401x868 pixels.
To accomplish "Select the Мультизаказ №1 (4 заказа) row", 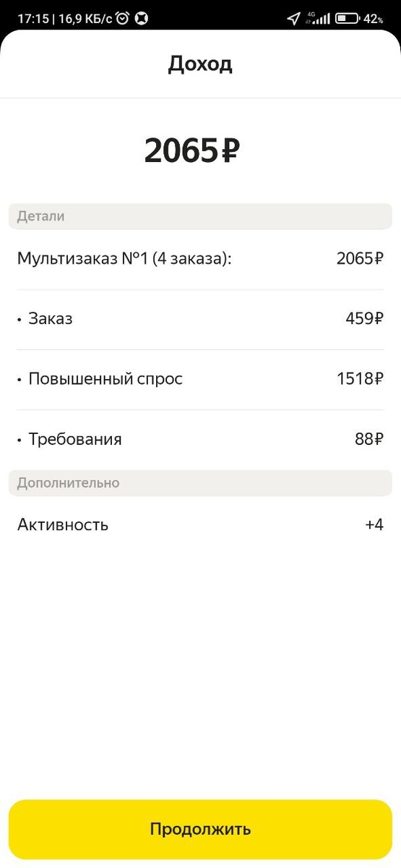I will pyautogui.click(x=200, y=259).
